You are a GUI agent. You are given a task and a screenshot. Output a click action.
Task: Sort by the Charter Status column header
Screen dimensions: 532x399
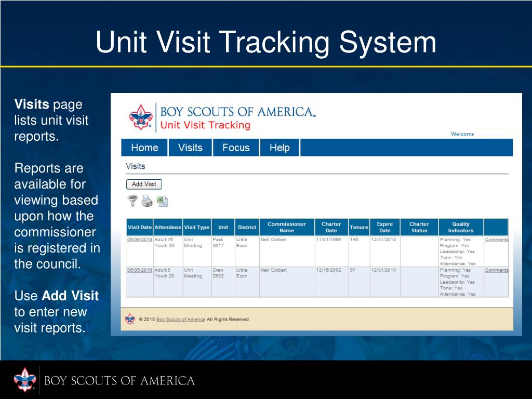[419, 228]
